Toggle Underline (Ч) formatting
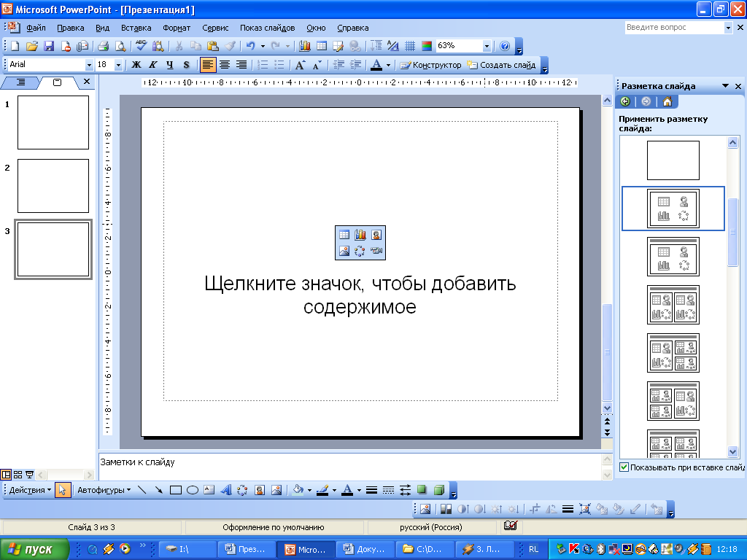The image size is (747, 560). (169, 65)
